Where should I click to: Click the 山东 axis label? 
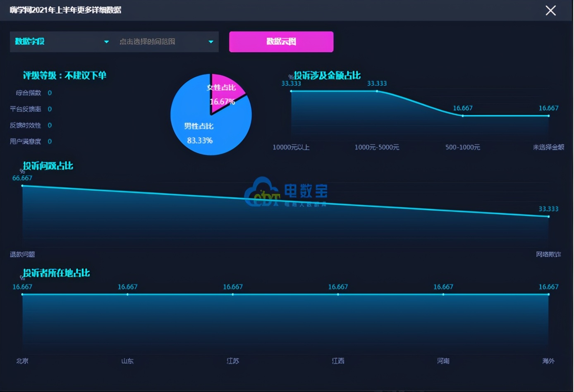click(127, 361)
